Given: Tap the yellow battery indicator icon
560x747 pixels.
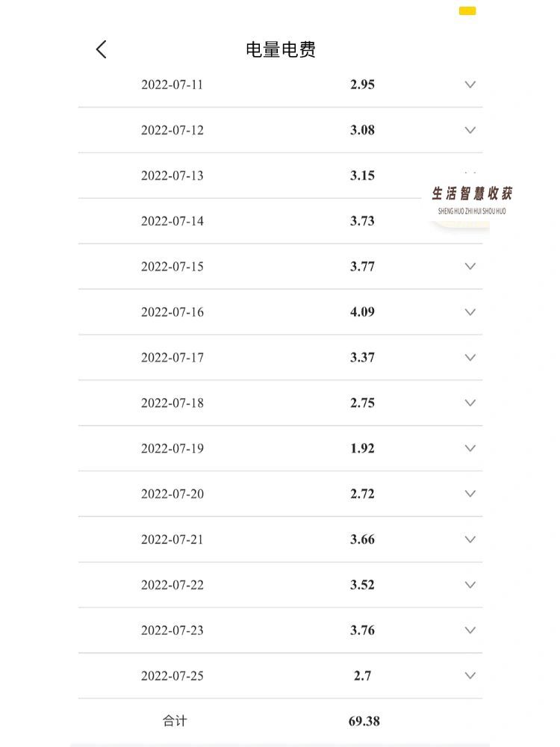Looking at the screenshot, I should 467,11.
